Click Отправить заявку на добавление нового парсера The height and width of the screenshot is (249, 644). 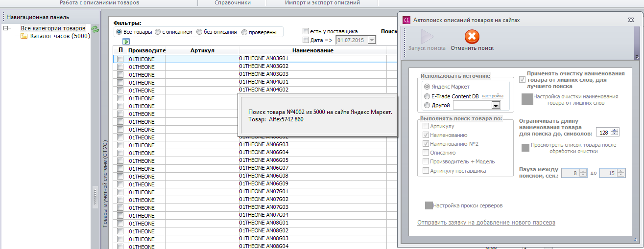[486, 223]
